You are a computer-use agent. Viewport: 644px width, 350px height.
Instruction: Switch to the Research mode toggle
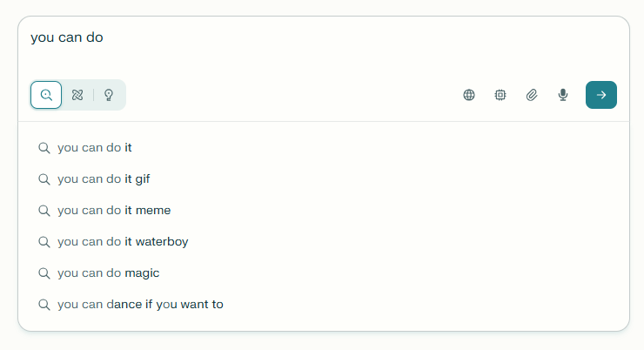click(x=77, y=95)
